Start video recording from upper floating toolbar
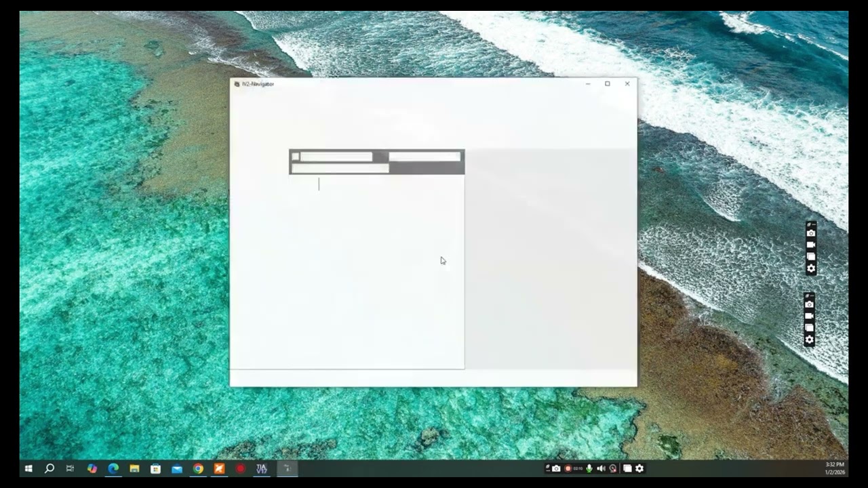This screenshot has width=868, height=488. click(x=810, y=245)
